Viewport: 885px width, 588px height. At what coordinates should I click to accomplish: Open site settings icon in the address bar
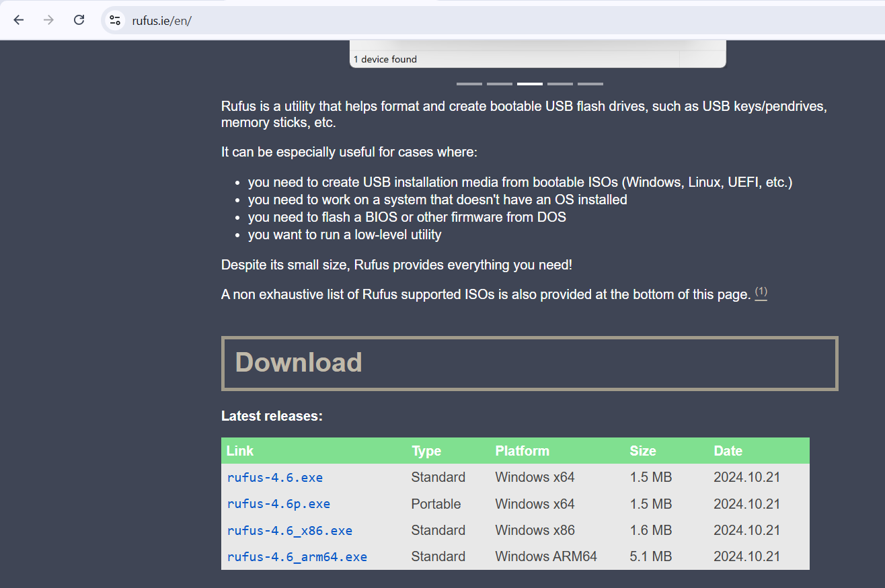114,20
